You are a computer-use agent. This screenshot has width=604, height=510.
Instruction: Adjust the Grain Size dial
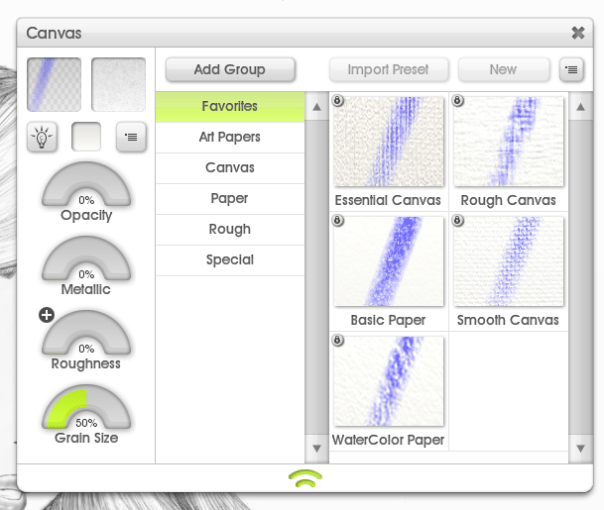point(86,412)
